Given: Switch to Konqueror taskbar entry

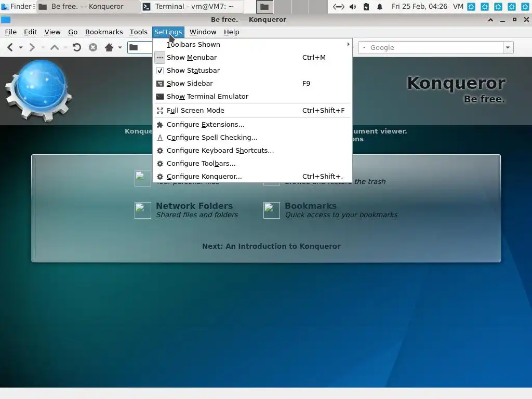Looking at the screenshot, I should [x=88, y=6].
